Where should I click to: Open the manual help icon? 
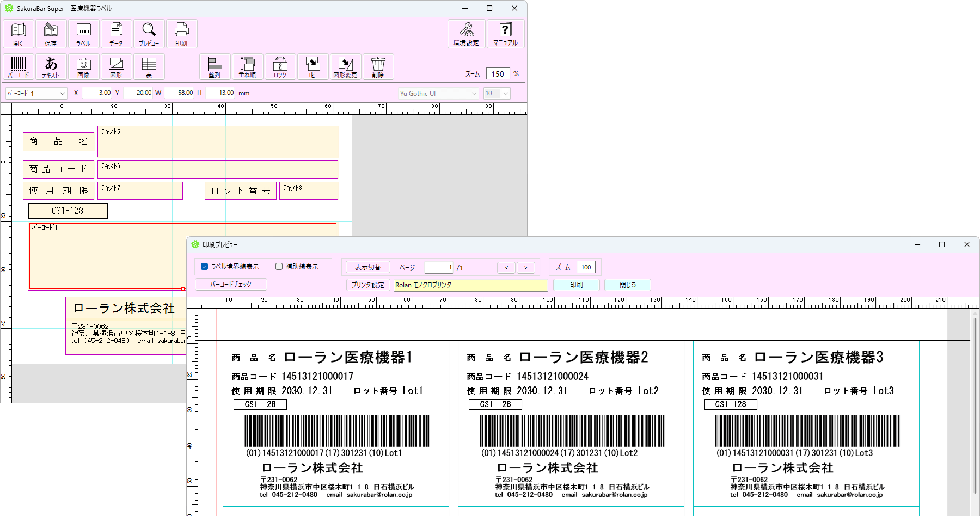pos(505,34)
